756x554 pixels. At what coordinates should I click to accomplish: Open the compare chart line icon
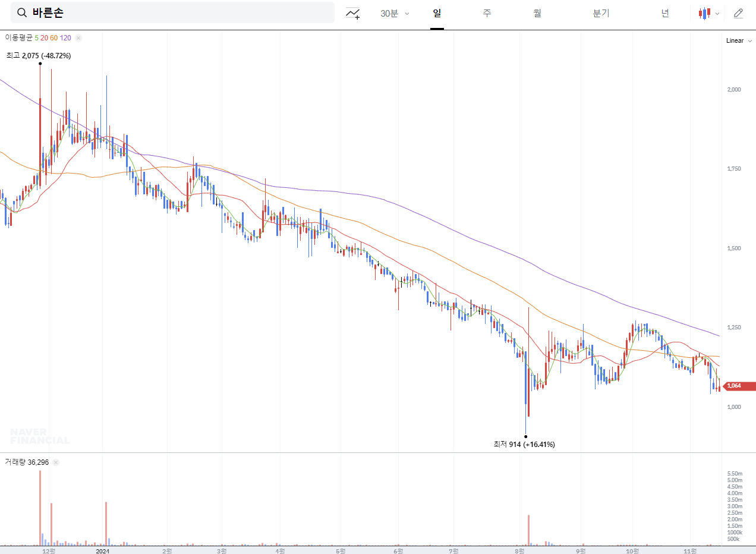tap(353, 13)
